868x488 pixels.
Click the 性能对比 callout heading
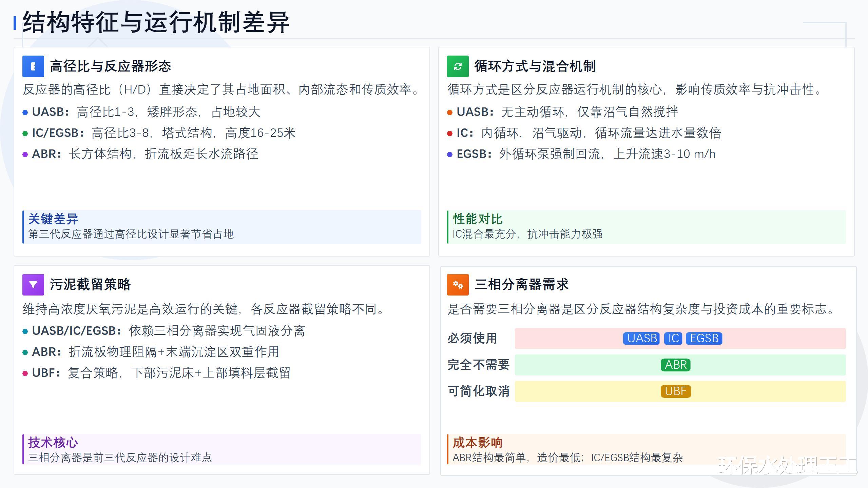pyautogui.click(x=478, y=219)
